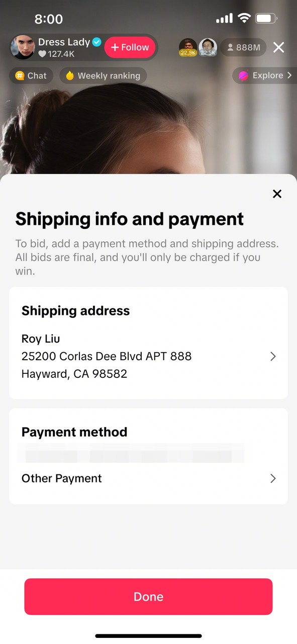
Task: Expand shipping address chevron arrow
Action: [273, 356]
